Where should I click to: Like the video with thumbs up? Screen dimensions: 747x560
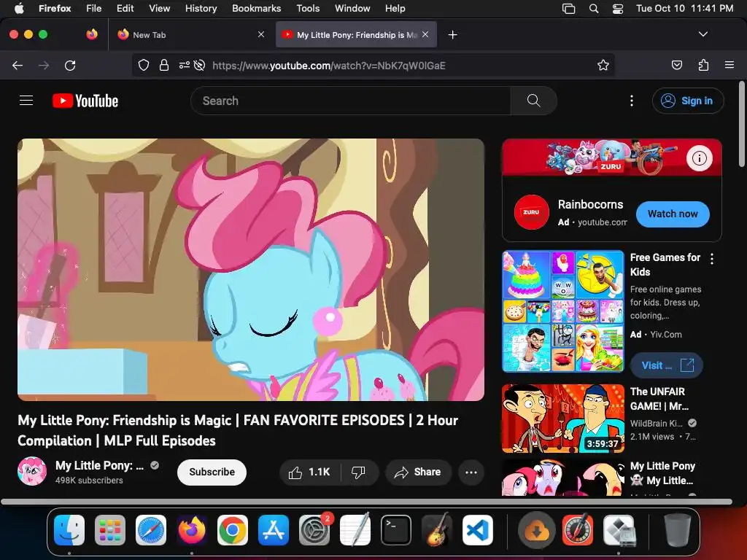[309, 472]
